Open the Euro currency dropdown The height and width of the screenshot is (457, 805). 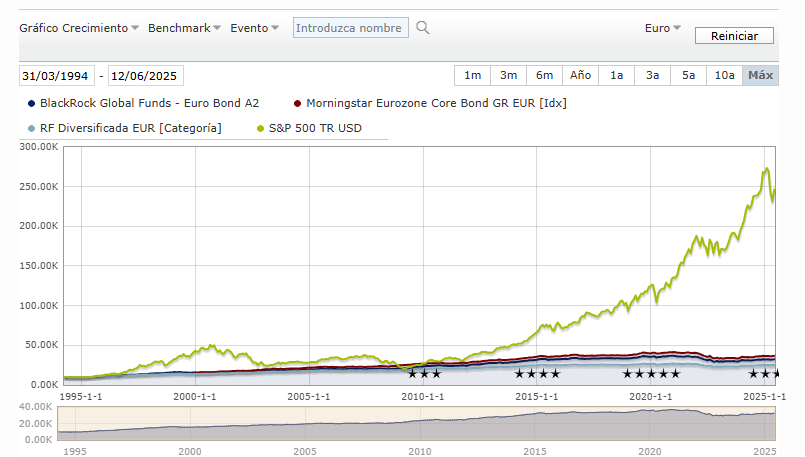pos(662,28)
